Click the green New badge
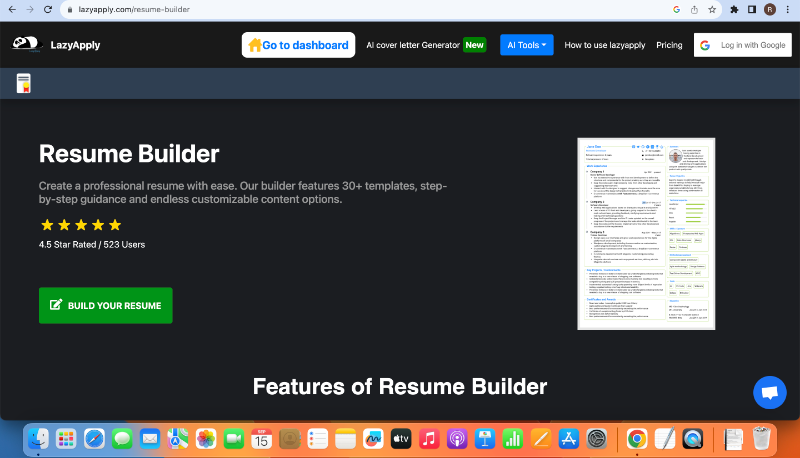800x458 pixels. pyautogui.click(x=474, y=45)
